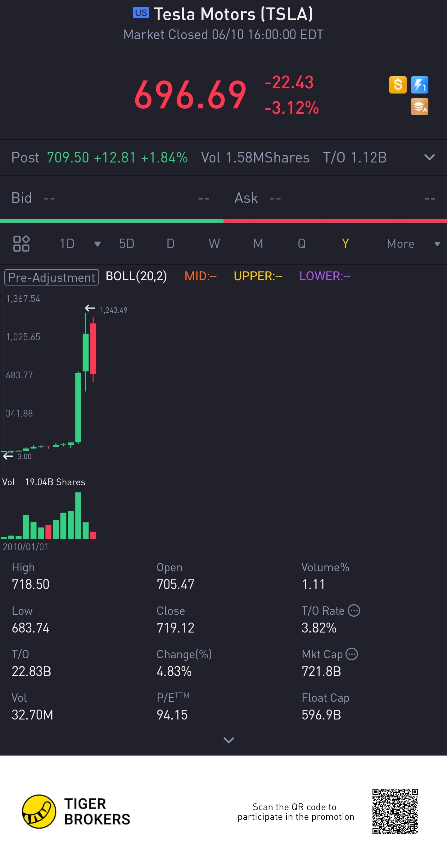Tap the -22.43 price change

point(290,82)
